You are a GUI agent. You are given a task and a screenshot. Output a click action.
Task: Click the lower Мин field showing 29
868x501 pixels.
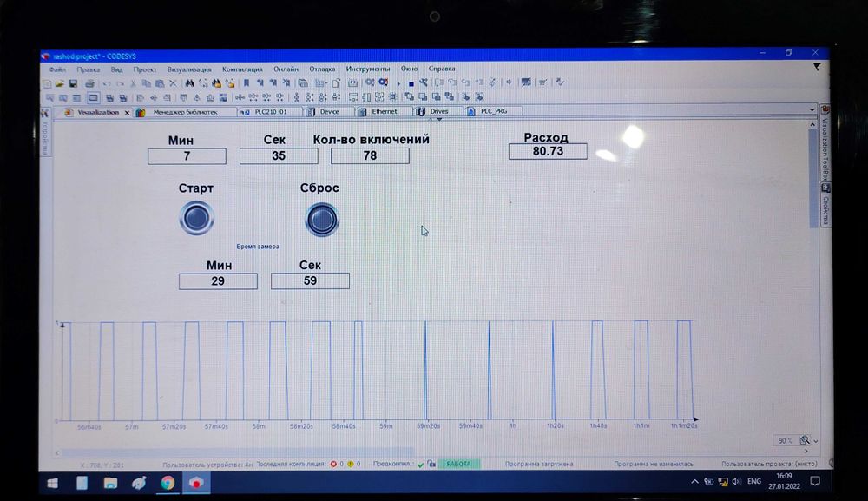coord(218,281)
